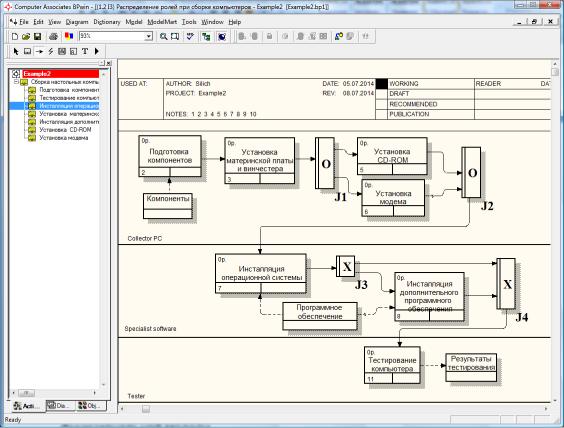The image size is (564, 428).
Task: Switch to the Diagrams explorer tab
Action: coord(60,406)
